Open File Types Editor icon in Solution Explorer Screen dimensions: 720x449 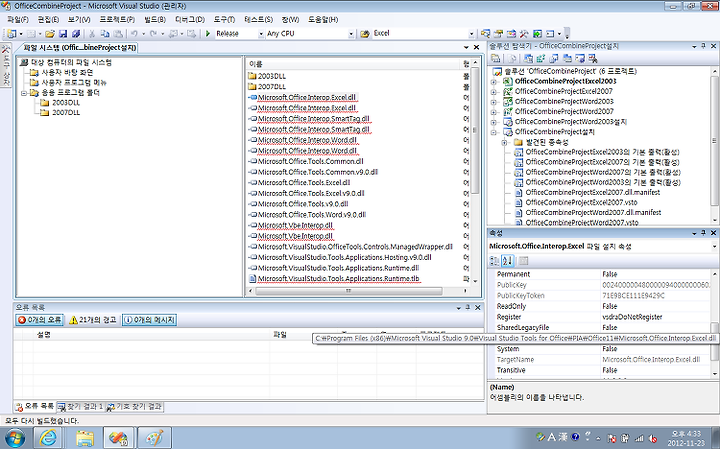click(554, 58)
